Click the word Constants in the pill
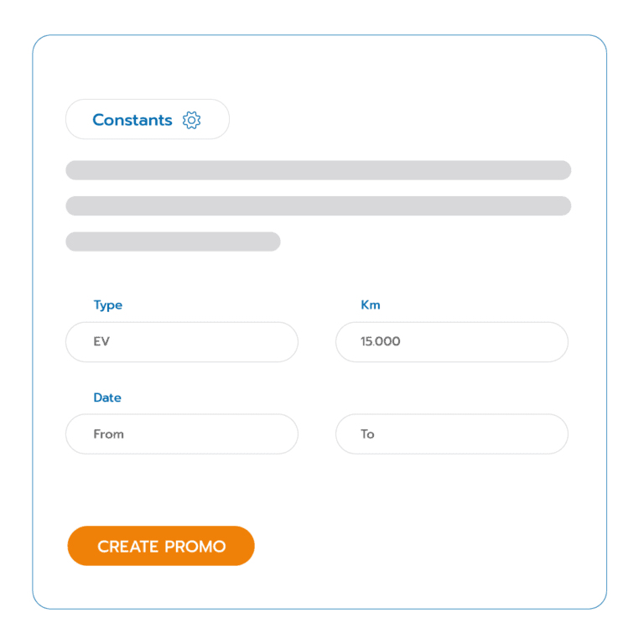Viewport: 644px width, 644px height. (x=132, y=120)
